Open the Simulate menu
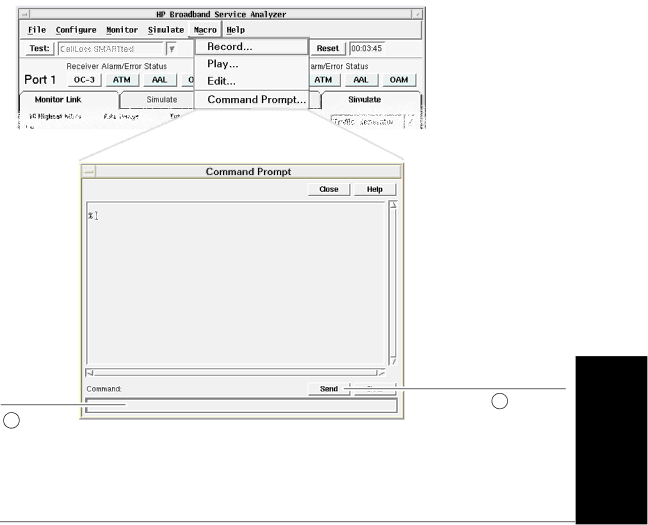 tap(166, 30)
